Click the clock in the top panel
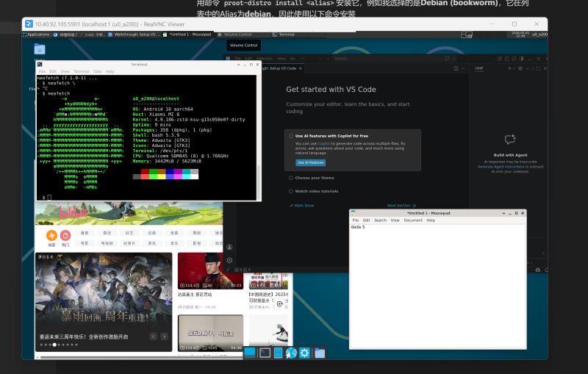The image size is (588, 374). click(520, 34)
